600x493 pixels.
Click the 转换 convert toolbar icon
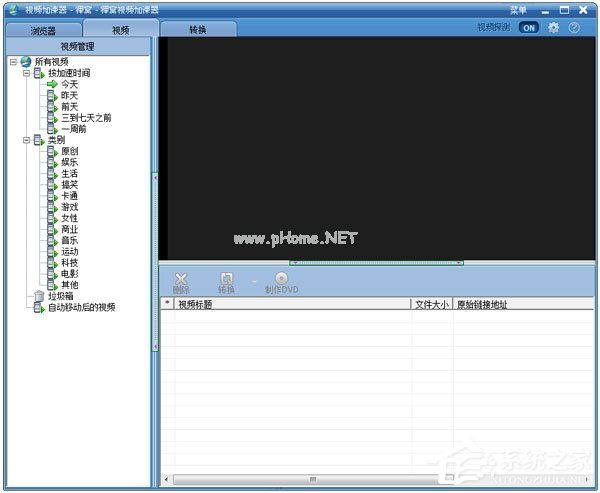pos(226,278)
